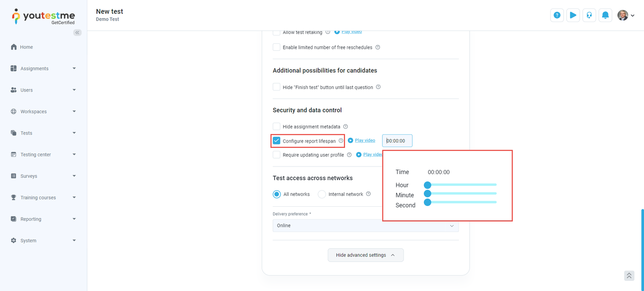
Task: Collapse the sidebar with double-chevron icon
Action: pos(77,33)
